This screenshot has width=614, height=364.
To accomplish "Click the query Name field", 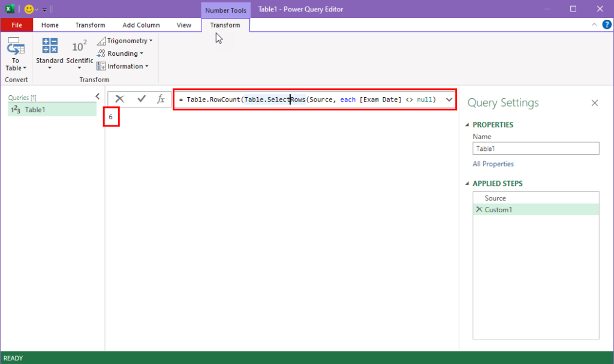I will [535, 149].
